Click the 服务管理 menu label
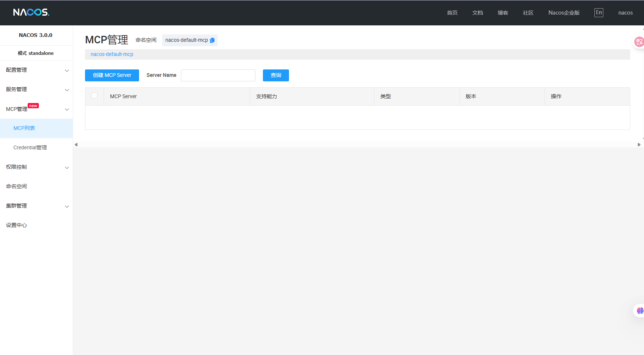 point(16,90)
